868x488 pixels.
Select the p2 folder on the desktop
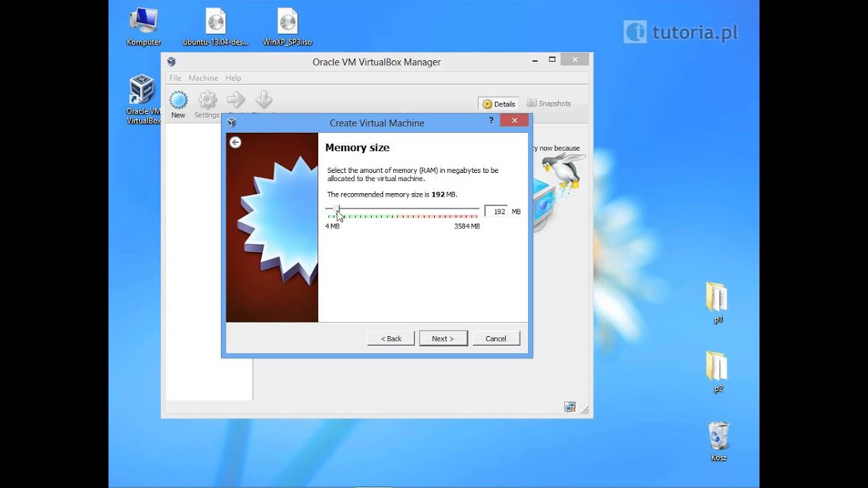[717, 372]
